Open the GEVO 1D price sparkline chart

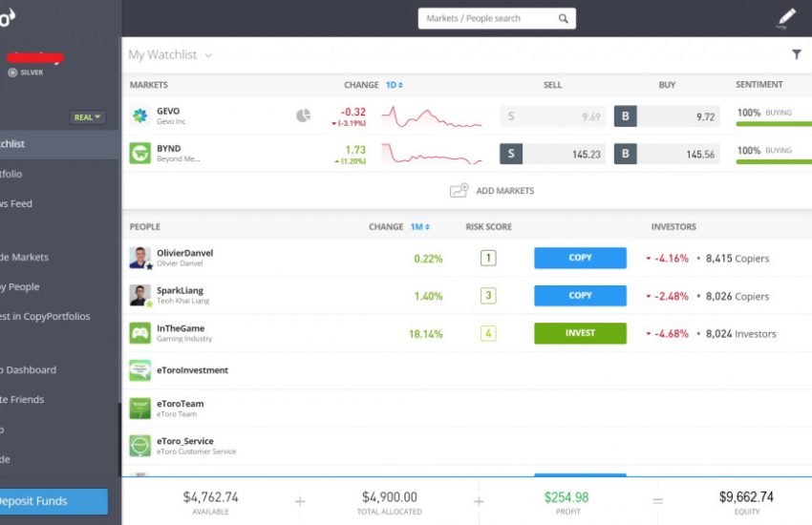click(432, 116)
